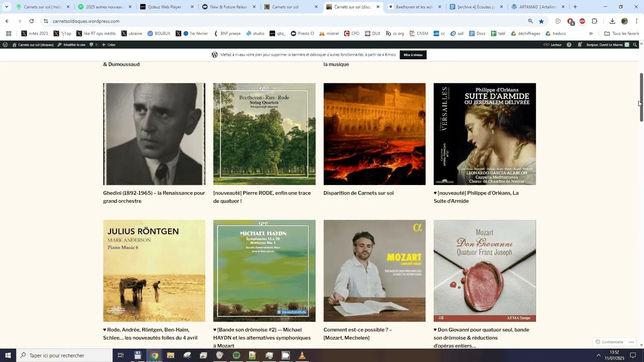Open the déchiffrages bookmark
644x362 pixels.
[525, 34]
